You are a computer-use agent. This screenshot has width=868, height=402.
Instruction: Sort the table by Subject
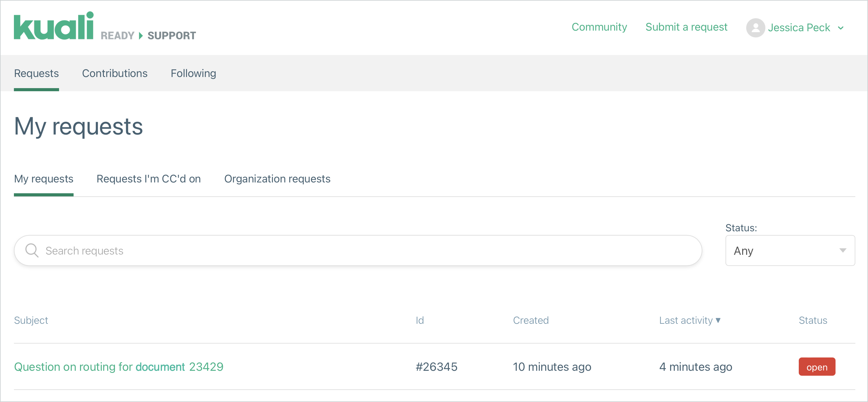[x=31, y=320]
